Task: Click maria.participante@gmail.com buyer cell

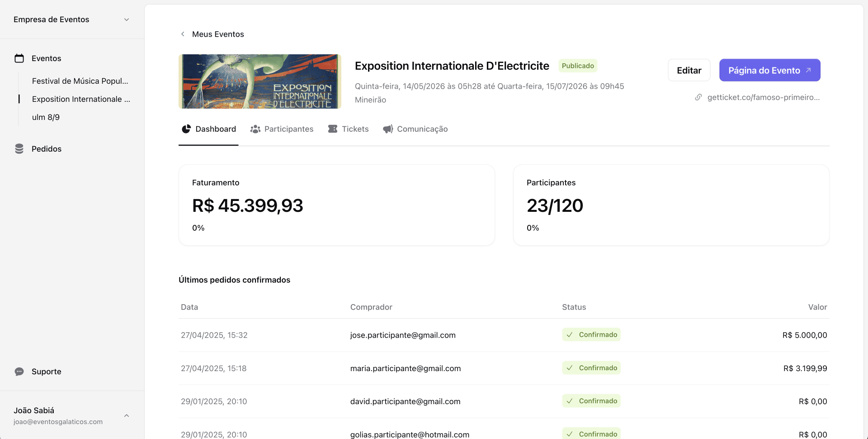Action: pyautogui.click(x=406, y=368)
